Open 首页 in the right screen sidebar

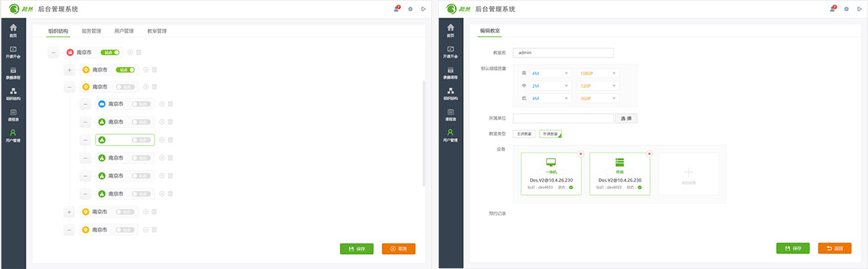pyautogui.click(x=450, y=30)
